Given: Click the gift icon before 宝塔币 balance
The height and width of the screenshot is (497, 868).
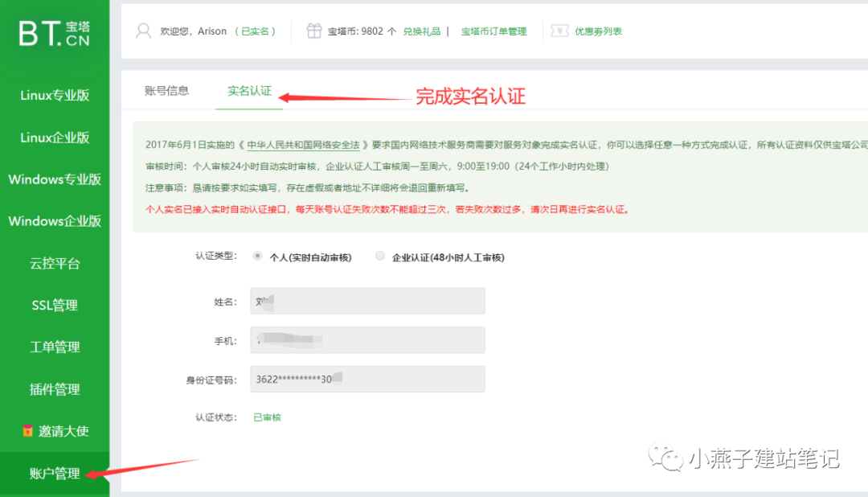Looking at the screenshot, I should coord(313,31).
